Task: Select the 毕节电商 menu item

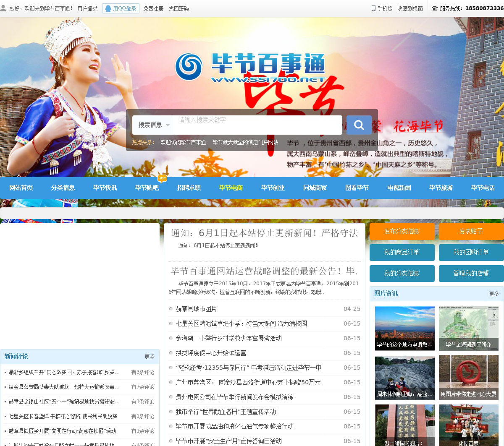Action: (231, 188)
